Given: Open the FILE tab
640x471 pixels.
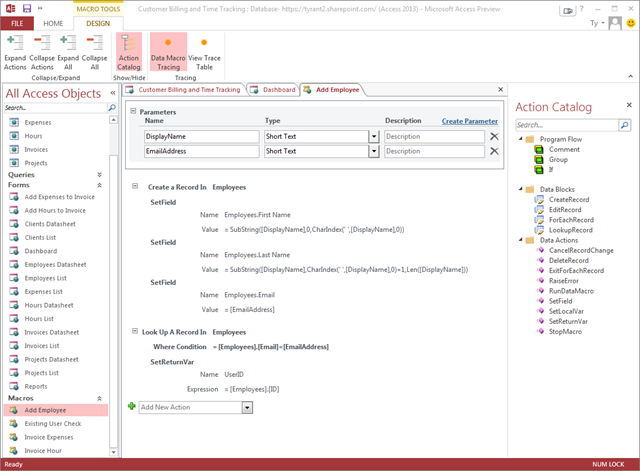Looking at the screenshot, I should tap(17, 23).
